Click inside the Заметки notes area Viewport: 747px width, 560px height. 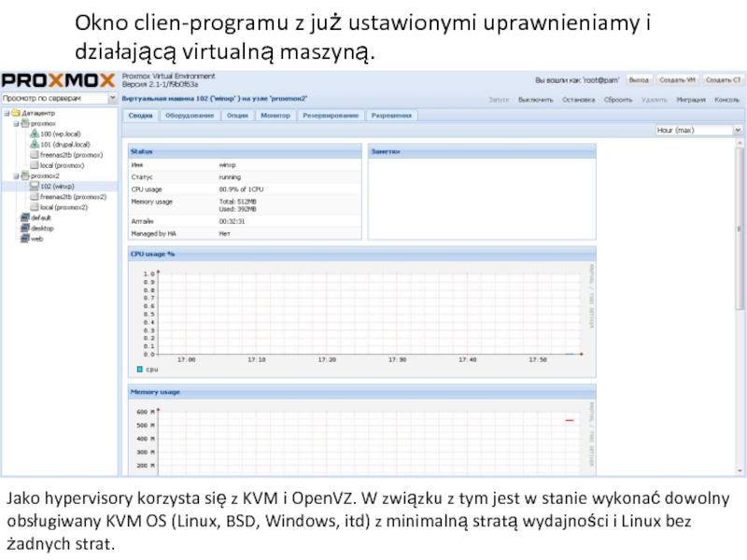(482, 199)
